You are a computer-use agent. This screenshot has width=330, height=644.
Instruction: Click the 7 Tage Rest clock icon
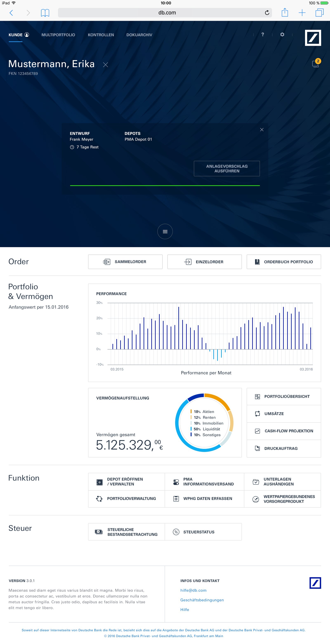(72, 147)
